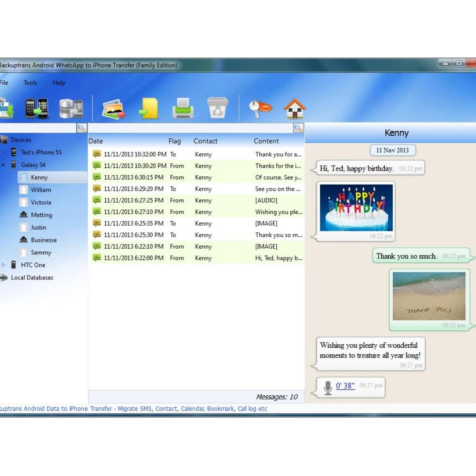
Task: Click the Metting group chat icon
Action: coord(23,215)
